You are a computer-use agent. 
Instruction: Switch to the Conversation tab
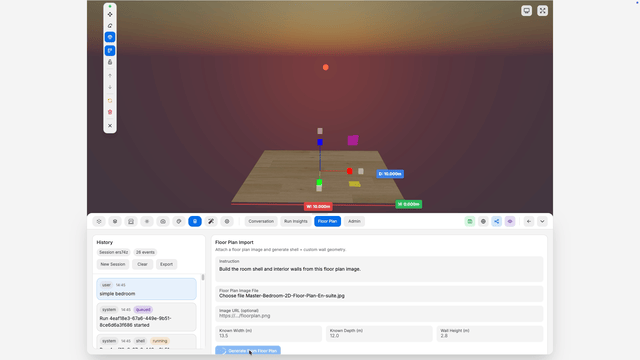(x=261, y=221)
